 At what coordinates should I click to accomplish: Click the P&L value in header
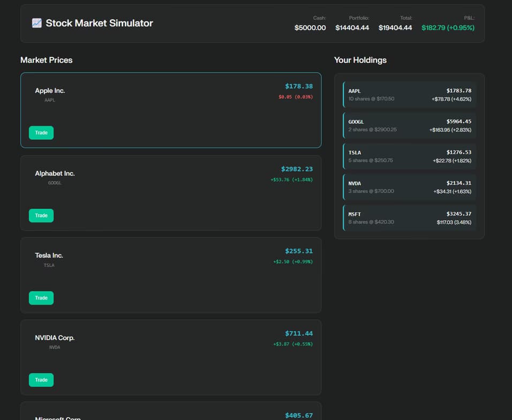(448, 28)
